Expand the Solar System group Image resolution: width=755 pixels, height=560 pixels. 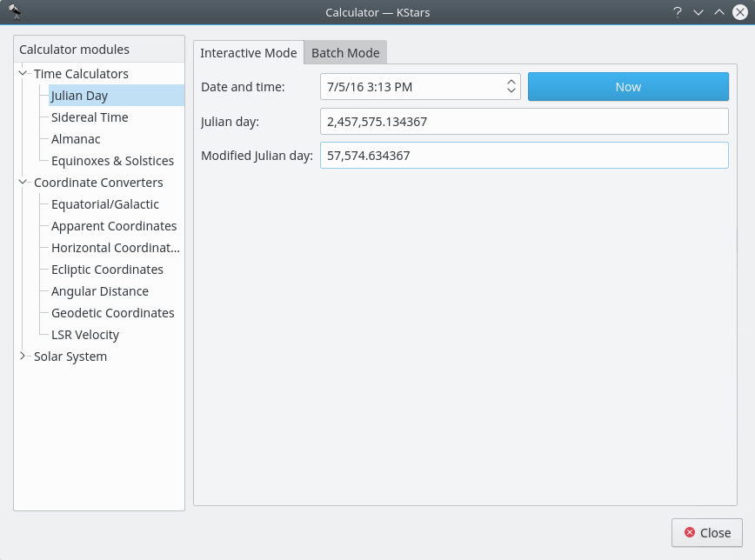(x=23, y=357)
